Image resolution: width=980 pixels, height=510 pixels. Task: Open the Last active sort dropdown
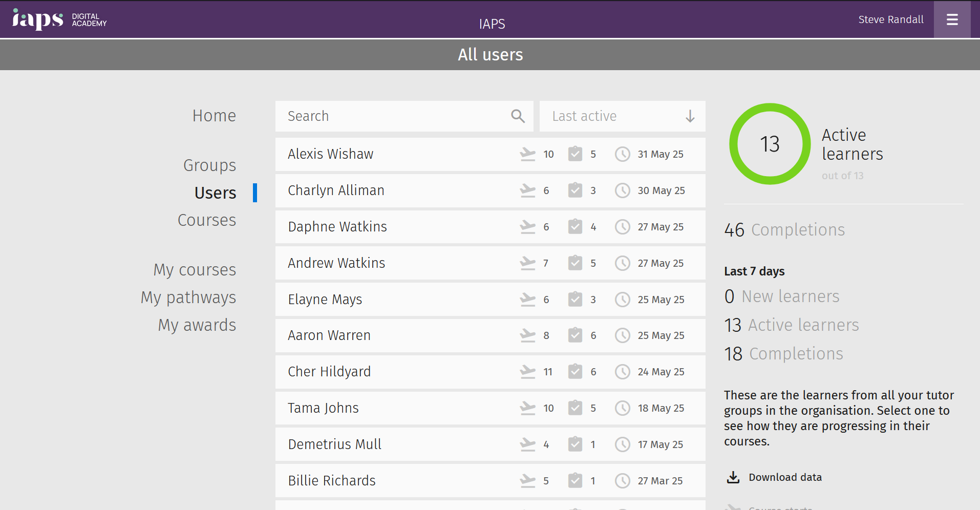click(623, 116)
